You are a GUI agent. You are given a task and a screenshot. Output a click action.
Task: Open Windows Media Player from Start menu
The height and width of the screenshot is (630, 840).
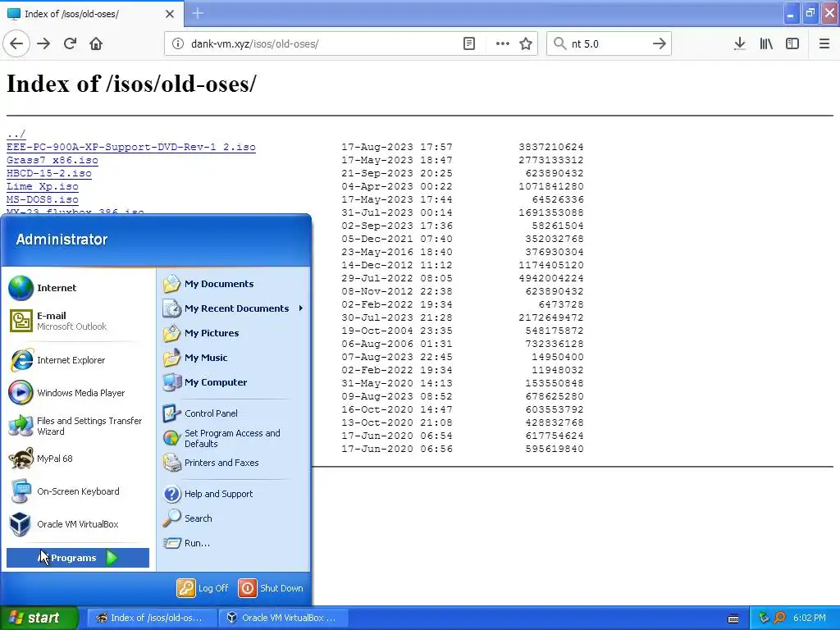(x=78, y=393)
